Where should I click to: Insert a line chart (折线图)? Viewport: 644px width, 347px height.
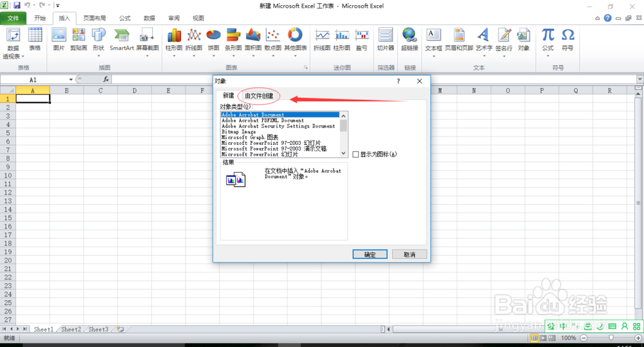pyautogui.click(x=194, y=41)
